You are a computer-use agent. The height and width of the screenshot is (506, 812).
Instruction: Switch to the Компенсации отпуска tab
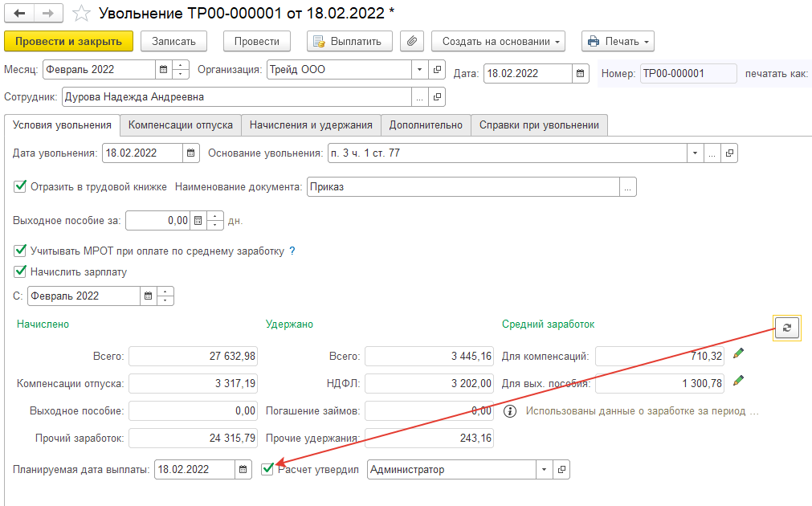[180, 125]
